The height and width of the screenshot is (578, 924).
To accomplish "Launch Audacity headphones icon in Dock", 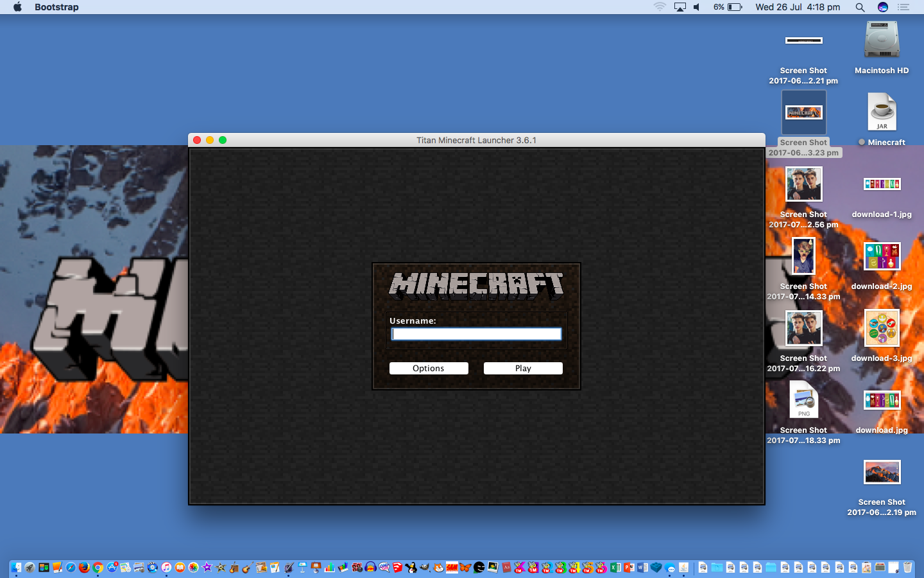I will click(x=370, y=567).
